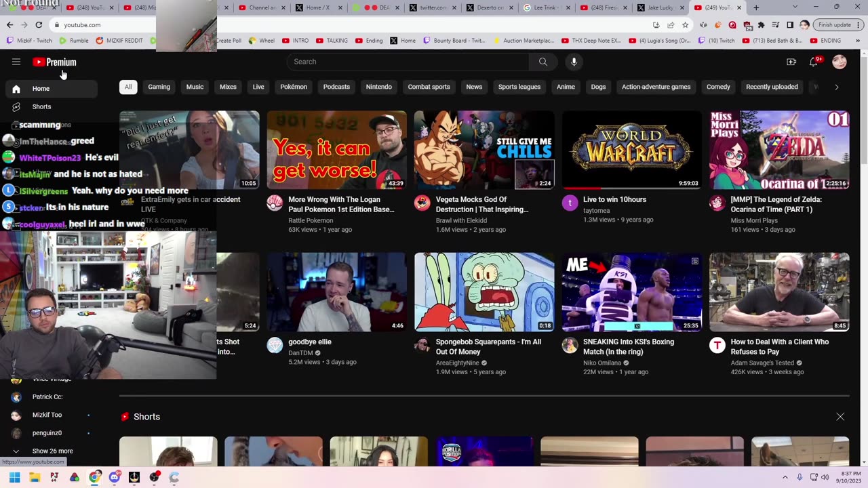868x488 pixels.
Task: Open the Bounty Board bookmark
Action: click(x=454, y=41)
